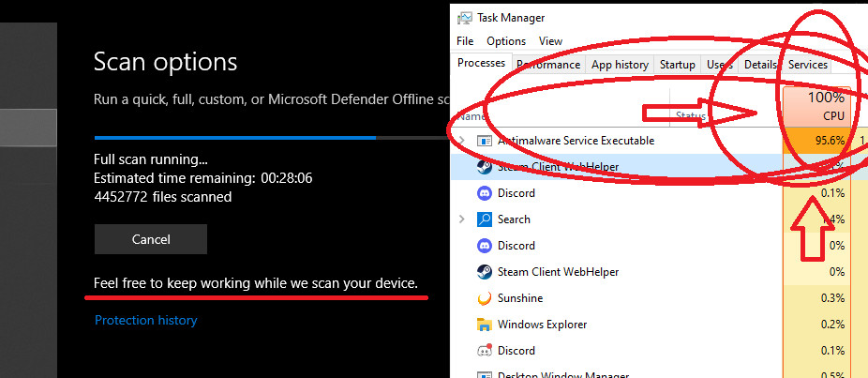
Task: Select the Windows Explorer process name
Action: tap(542, 325)
